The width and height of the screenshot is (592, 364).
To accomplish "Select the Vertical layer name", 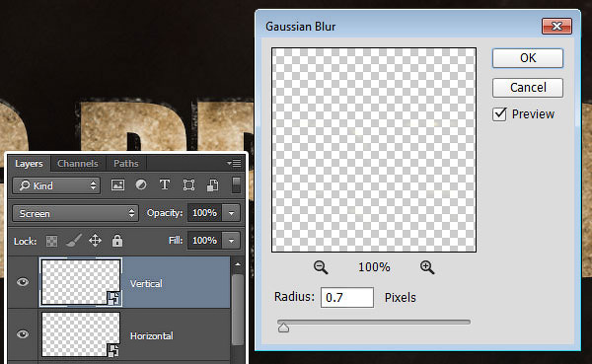I will click(146, 283).
